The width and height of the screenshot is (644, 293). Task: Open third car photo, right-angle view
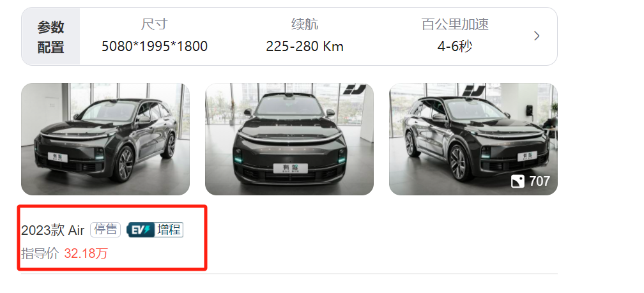pyautogui.click(x=473, y=139)
